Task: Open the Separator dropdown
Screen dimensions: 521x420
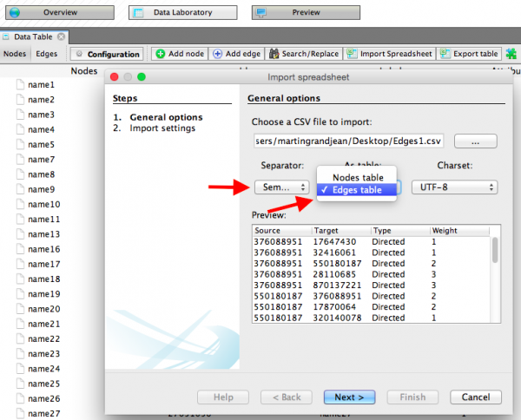Action: coord(281,187)
